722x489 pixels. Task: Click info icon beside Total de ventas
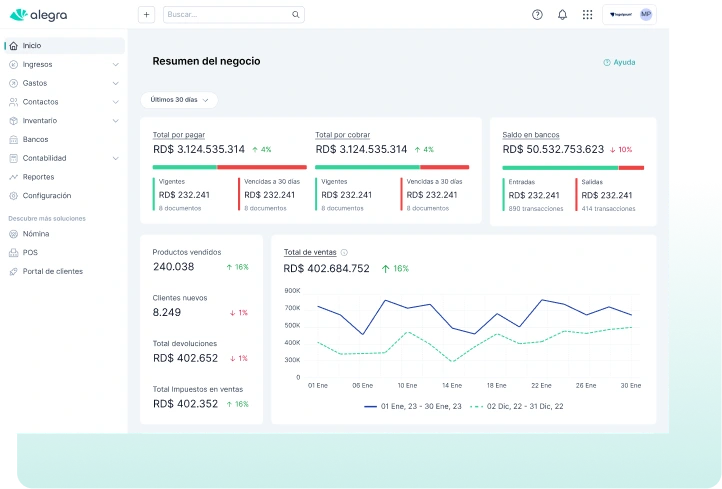pos(345,253)
